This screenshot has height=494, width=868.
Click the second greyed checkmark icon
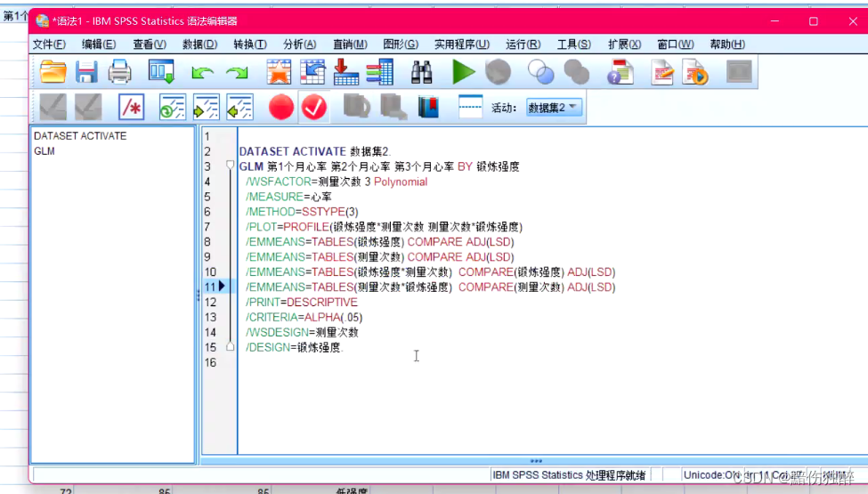point(88,107)
